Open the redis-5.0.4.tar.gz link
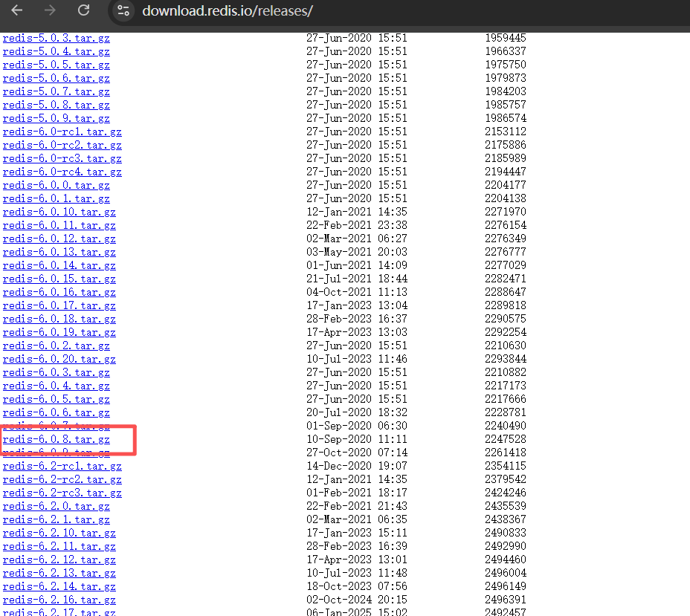 [x=57, y=52]
